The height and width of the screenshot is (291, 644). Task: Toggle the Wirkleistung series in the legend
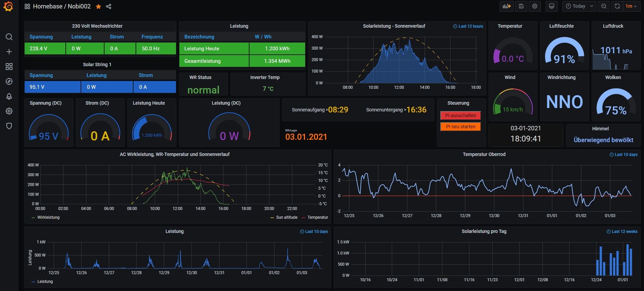[48, 217]
